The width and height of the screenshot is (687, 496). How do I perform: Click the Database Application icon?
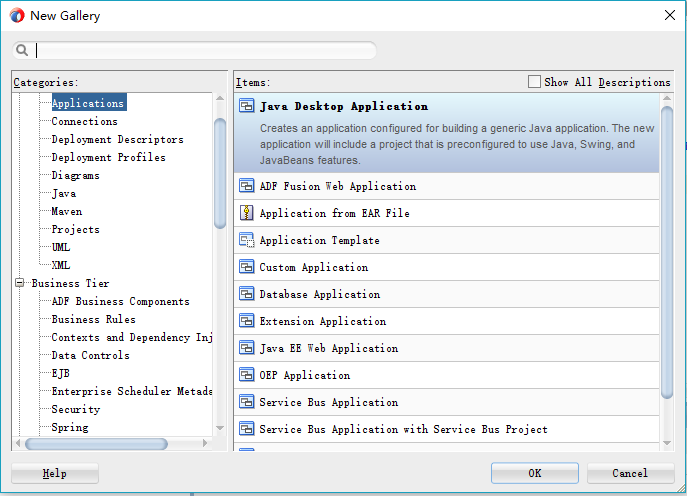click(247, 294)
